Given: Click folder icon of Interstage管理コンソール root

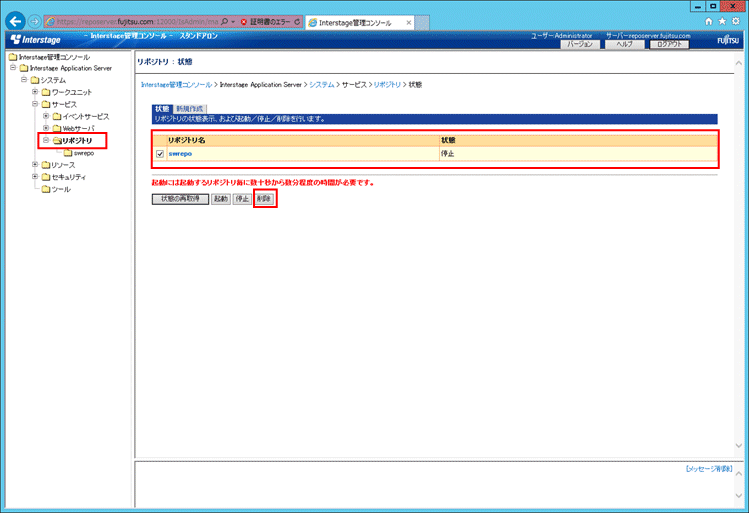Looking at the screenshot, I should [13, 57].
